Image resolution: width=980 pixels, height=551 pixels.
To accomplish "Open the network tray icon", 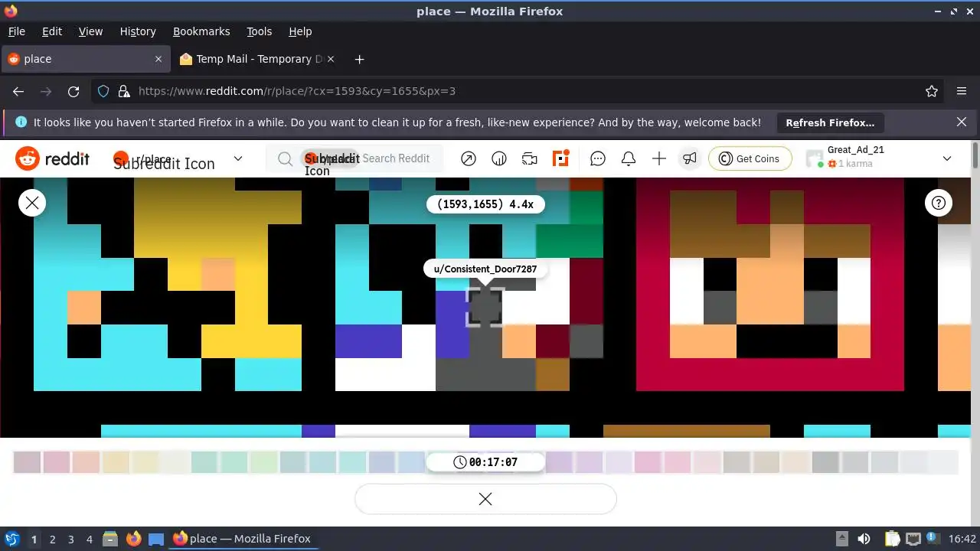I will click(x=913, y=539).
